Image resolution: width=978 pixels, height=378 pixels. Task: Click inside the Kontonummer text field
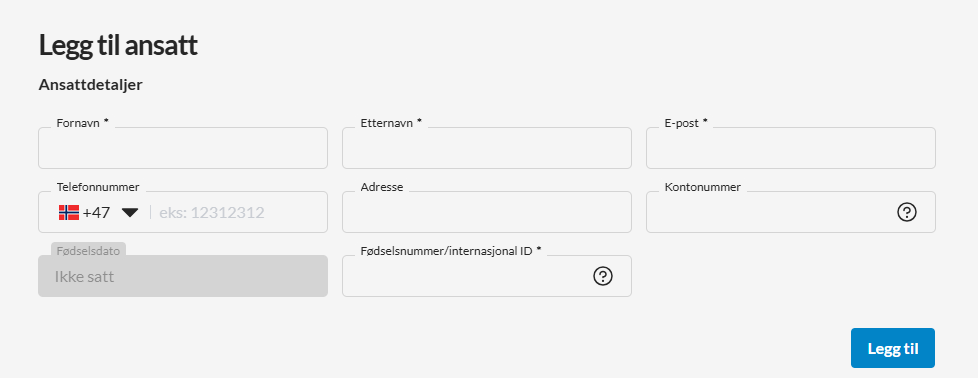pyautogui.click(x=771, y=212)
